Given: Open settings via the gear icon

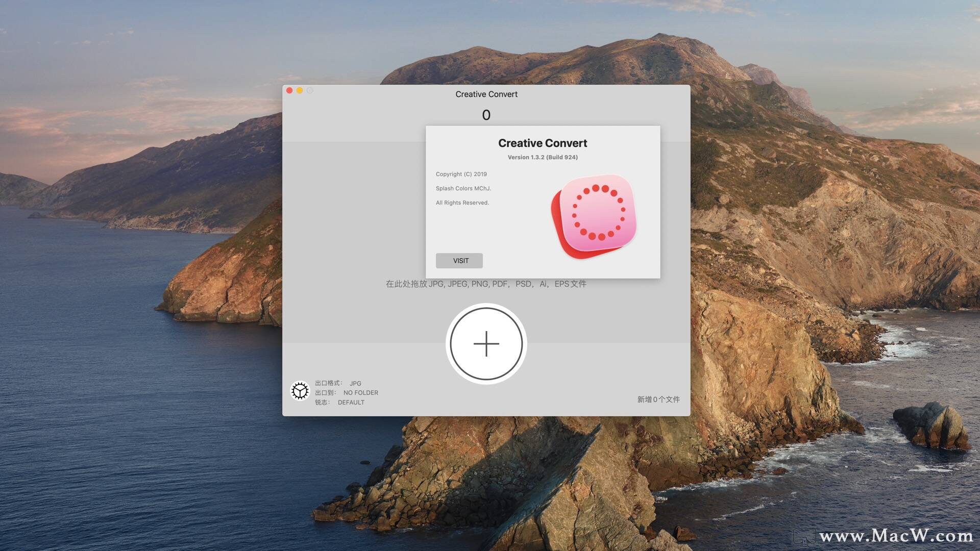Looking at the screenshot, I should (x=300, y=391).
